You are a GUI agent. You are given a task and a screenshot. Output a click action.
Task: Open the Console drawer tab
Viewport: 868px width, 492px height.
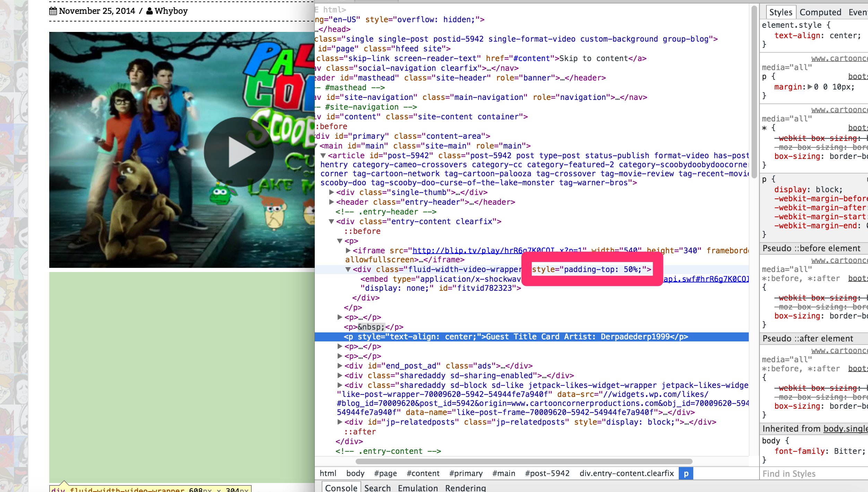[341, 487]
